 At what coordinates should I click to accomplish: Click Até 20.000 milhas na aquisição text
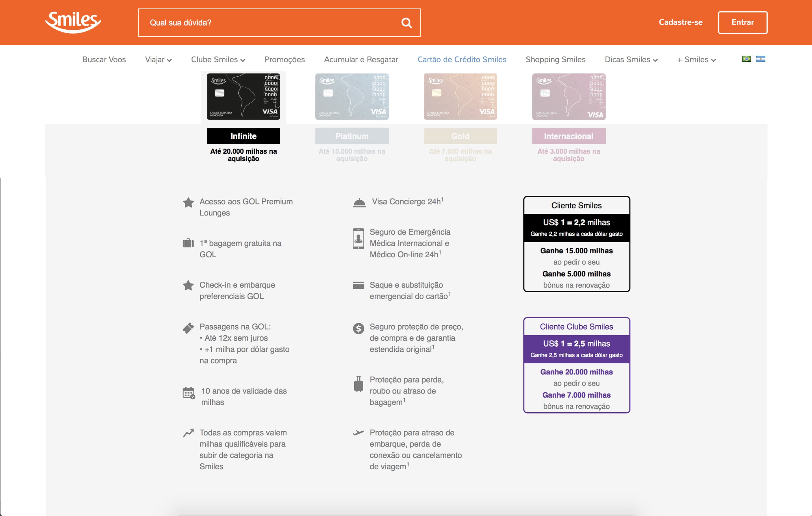coord(244,155)
